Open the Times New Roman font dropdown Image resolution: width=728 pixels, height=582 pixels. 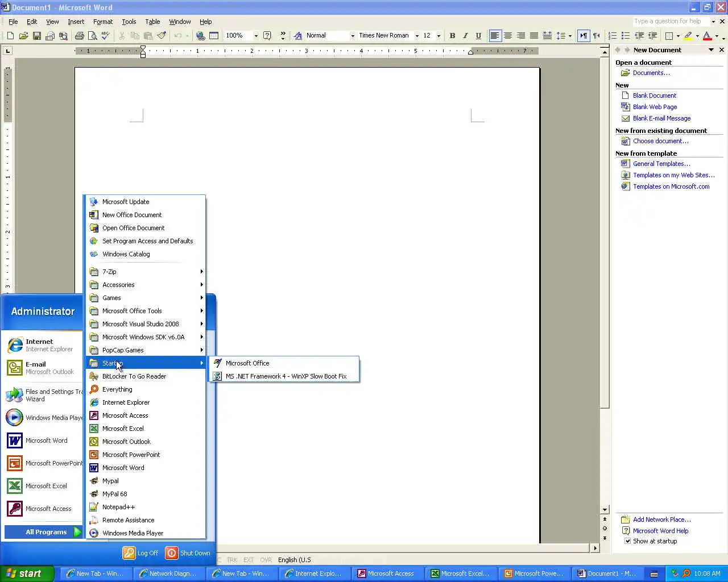coord(417,35)
